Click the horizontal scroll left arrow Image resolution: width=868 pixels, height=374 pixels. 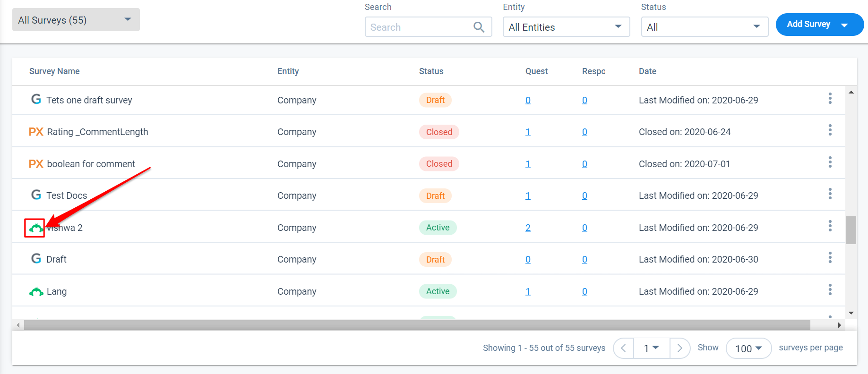pyautogui.click(x=18, y=325)
